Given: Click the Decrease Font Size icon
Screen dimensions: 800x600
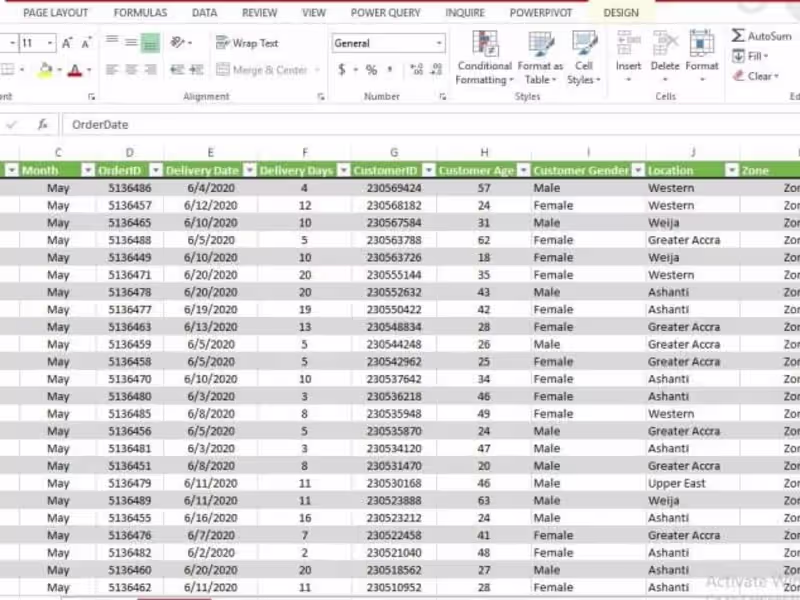Looking at the screenshot, I should click(86, 43).
